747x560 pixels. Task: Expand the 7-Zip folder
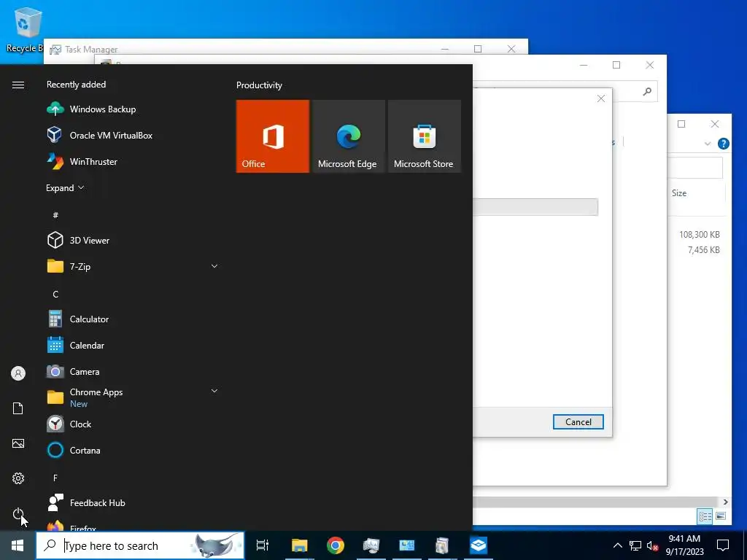[x=214, y=266]
